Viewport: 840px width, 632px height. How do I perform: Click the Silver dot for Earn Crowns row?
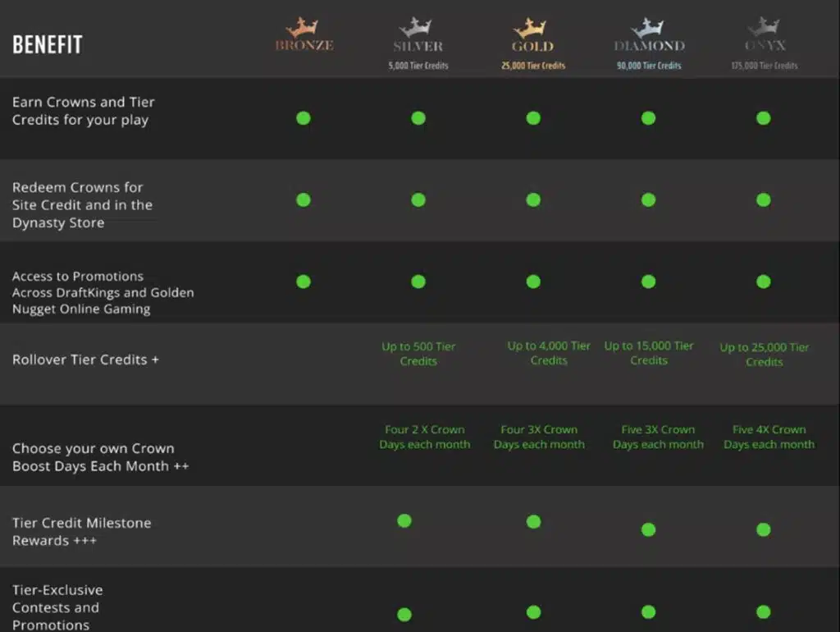[x=418, y=118]
